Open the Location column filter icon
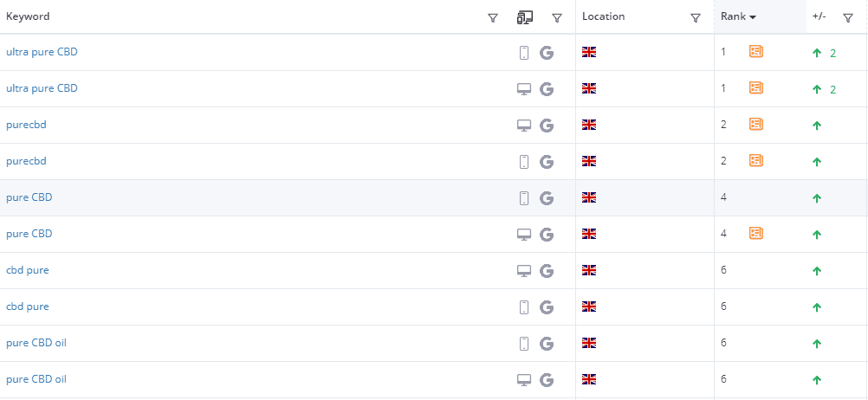The width and height of the screenshot is (868, 400). 696,18
